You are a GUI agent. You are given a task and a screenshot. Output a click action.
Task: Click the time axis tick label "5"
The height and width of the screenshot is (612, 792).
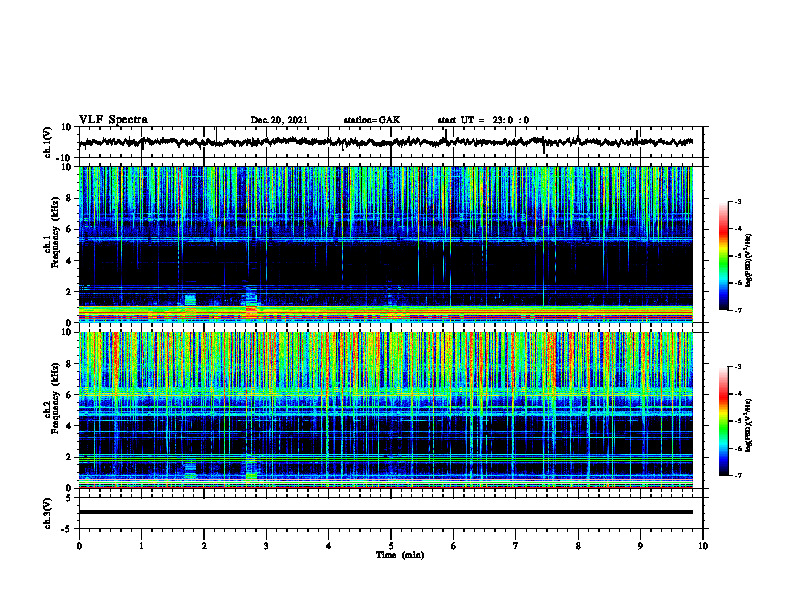click(391, 546)
